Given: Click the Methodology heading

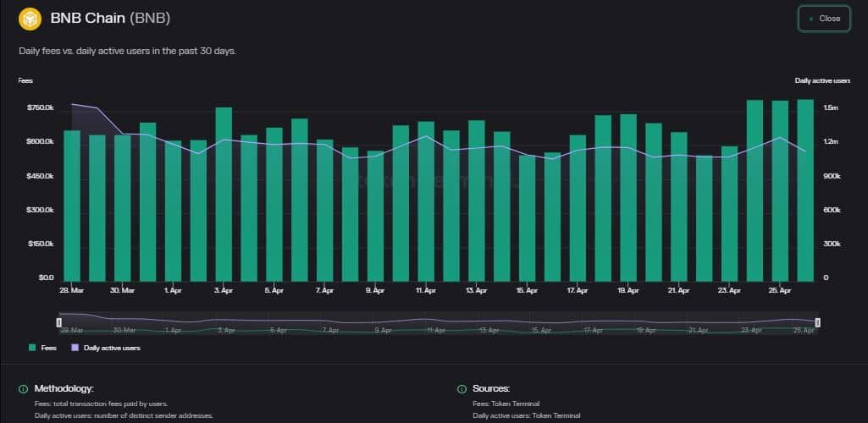Looking at the screenshot, I should click(x=64, y=388).
